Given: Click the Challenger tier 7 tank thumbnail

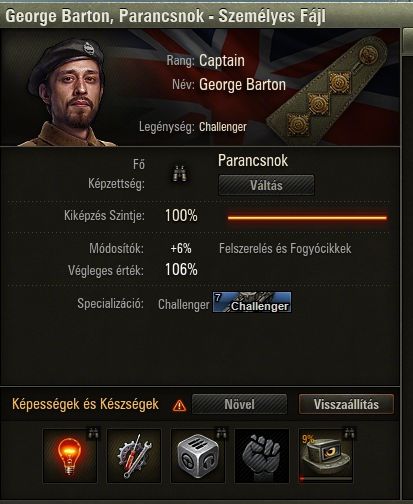Looking at the screenshot, I should [252, 302].
